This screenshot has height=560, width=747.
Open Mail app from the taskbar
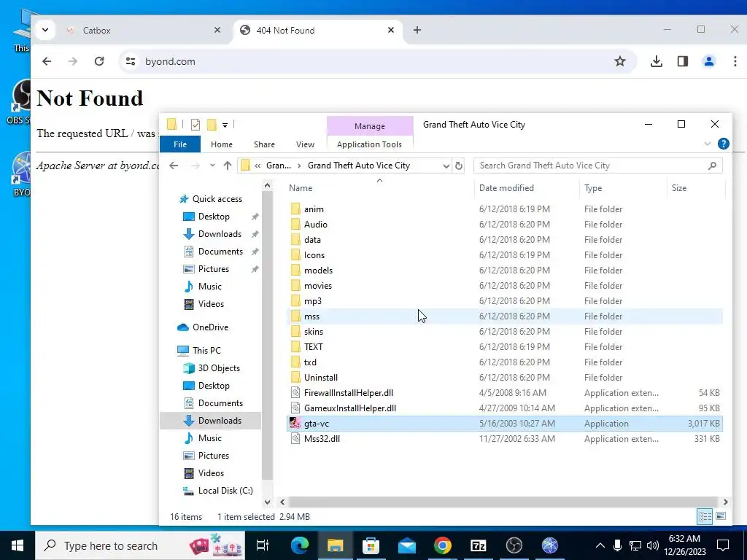point(407,545)
